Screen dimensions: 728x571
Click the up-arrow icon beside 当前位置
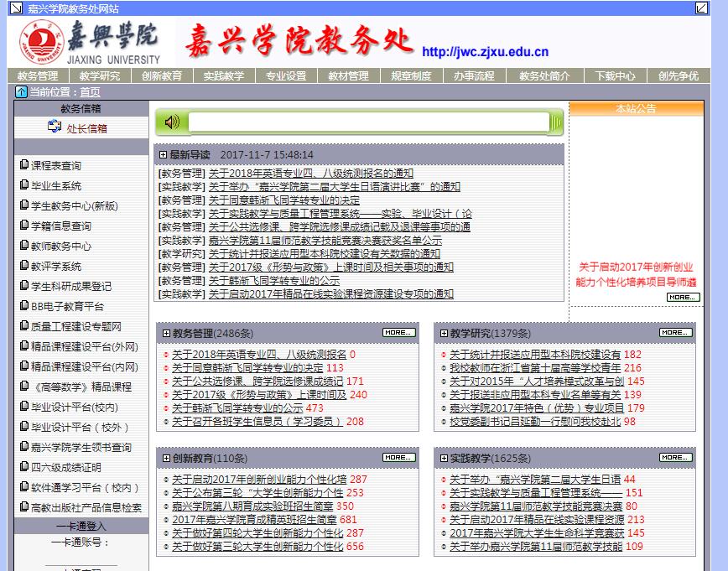(x=21, y=91)
